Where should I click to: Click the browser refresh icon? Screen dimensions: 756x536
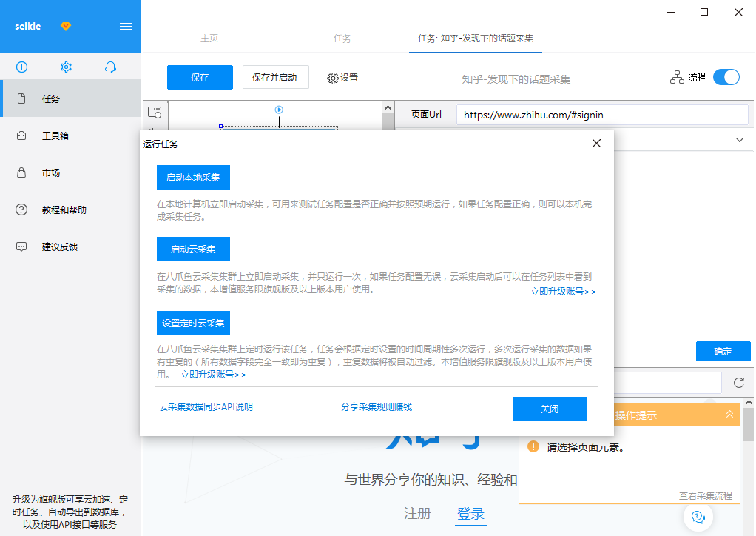point(739,383)
